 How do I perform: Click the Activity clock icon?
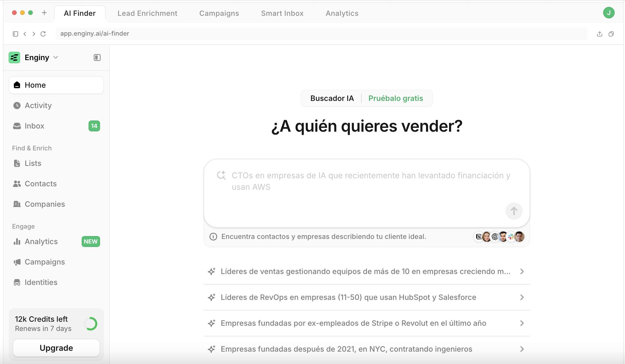coord(17,106)
